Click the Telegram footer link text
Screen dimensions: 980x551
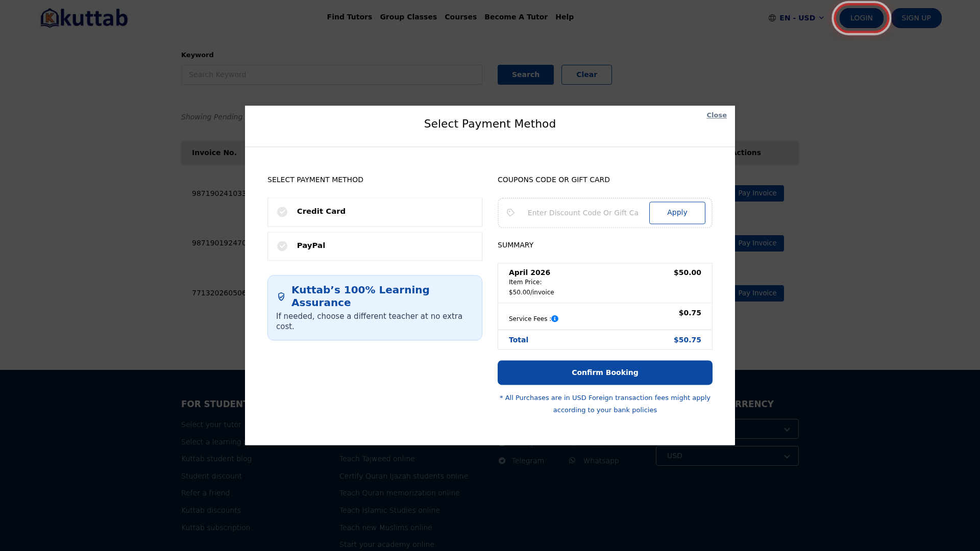point(528,461)
